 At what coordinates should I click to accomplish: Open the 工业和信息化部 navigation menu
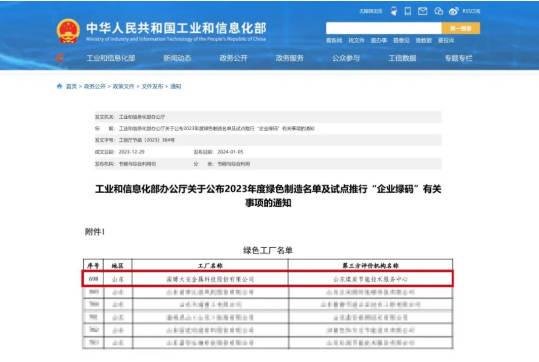(111, 58)
